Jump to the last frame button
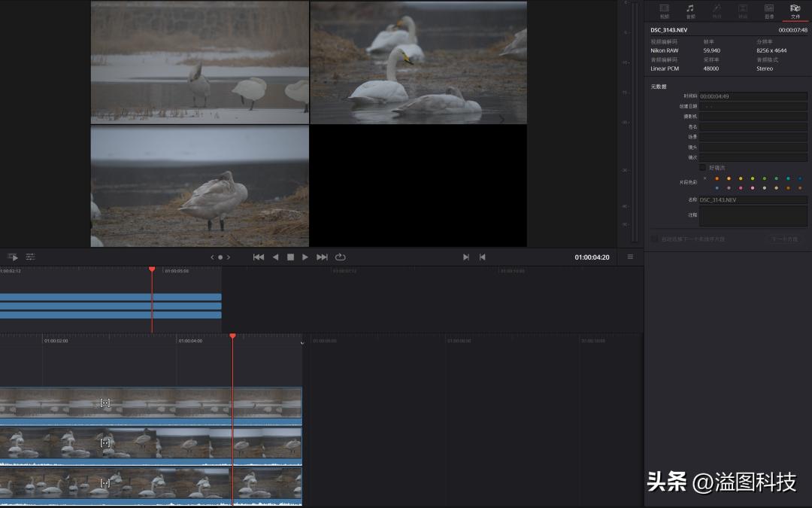Viewport: 812px width, 508px height. pyautogui.click(x=322, y=257)
